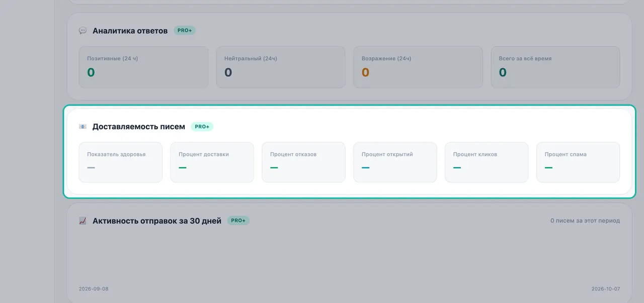Click the PRO+ badge next to Активность отправок
Screen dimensions: 644x303
tap(238, 221)
